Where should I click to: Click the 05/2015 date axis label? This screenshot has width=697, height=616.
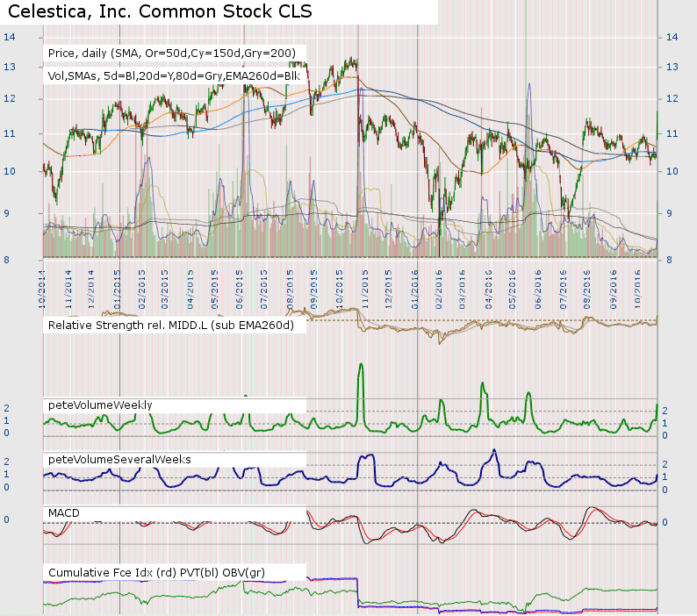(215, 290)
